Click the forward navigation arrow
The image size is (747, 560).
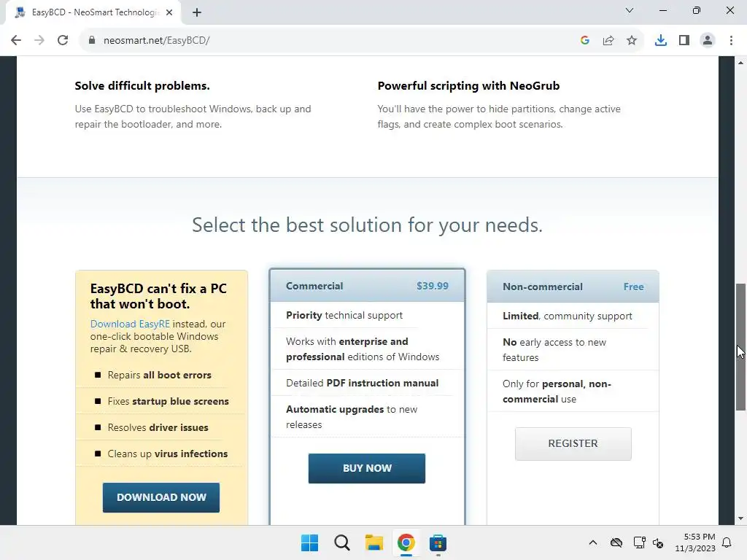[x=39, y=41]
